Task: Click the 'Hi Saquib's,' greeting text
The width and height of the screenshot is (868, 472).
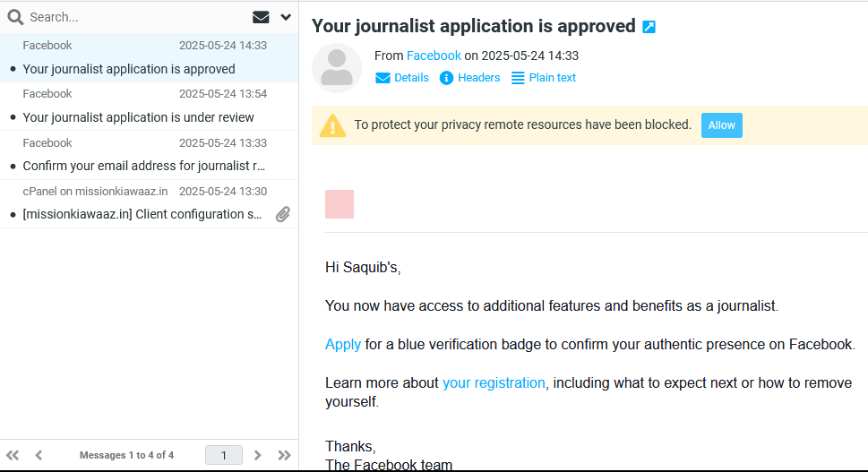Action: [363, 267]
